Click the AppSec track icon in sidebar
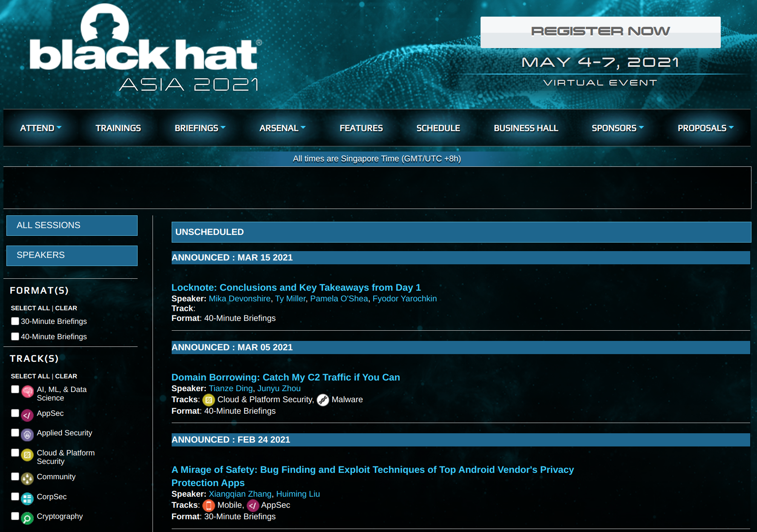This screenshot has height=532, width=757. (x=27, y=415)
